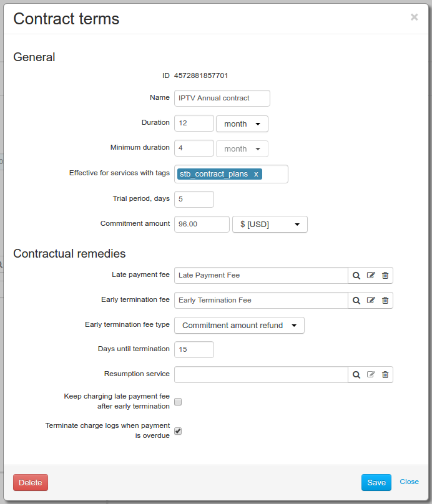Search for a Resumption service
432x504 pixels.
click(356, 375)
